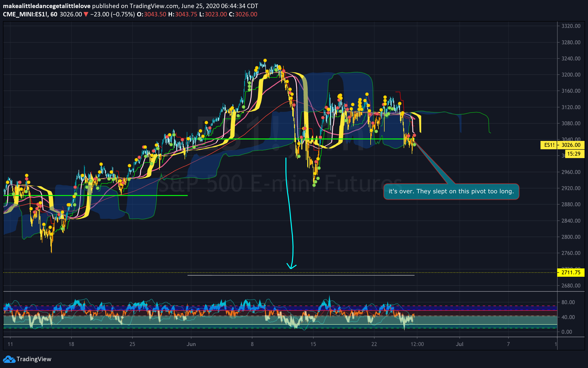Click the TradingView cloud logo icon

pyautogui.click(x=9, y=359)
